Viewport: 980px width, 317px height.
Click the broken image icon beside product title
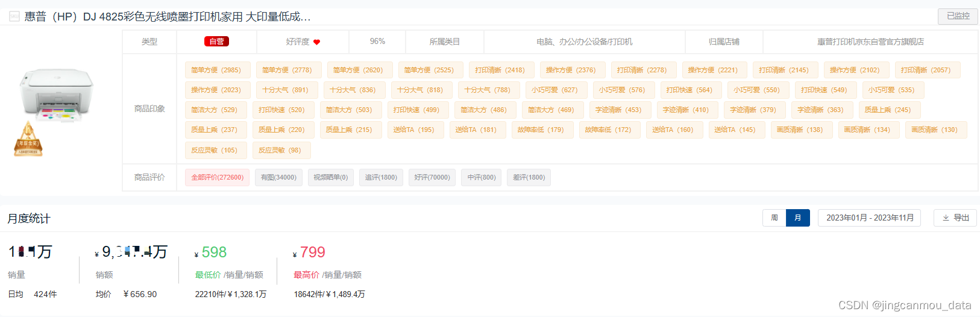pos(14,16)
